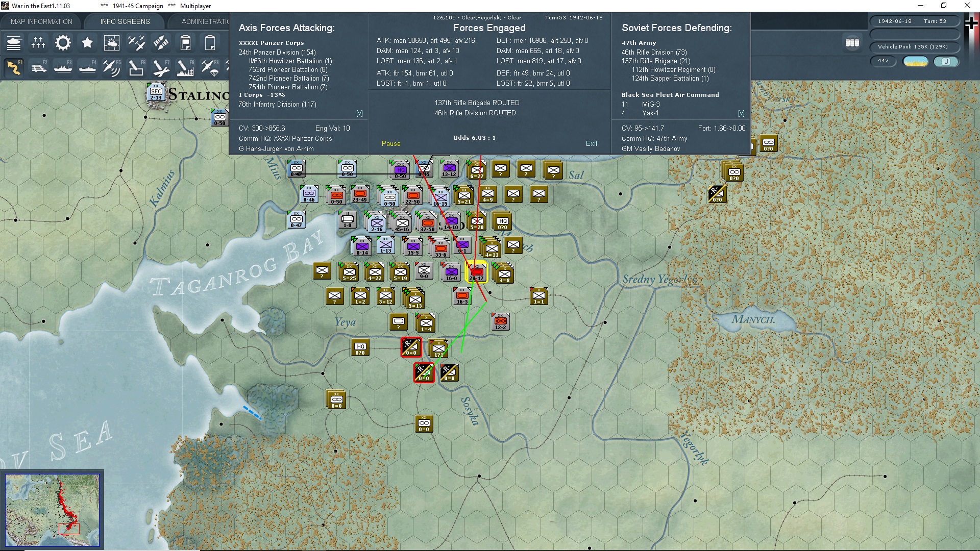The width and height of the screenshot is (980, 551).
Task: Click the minimap in bottom-left corner
Action: tap(53, 510)
